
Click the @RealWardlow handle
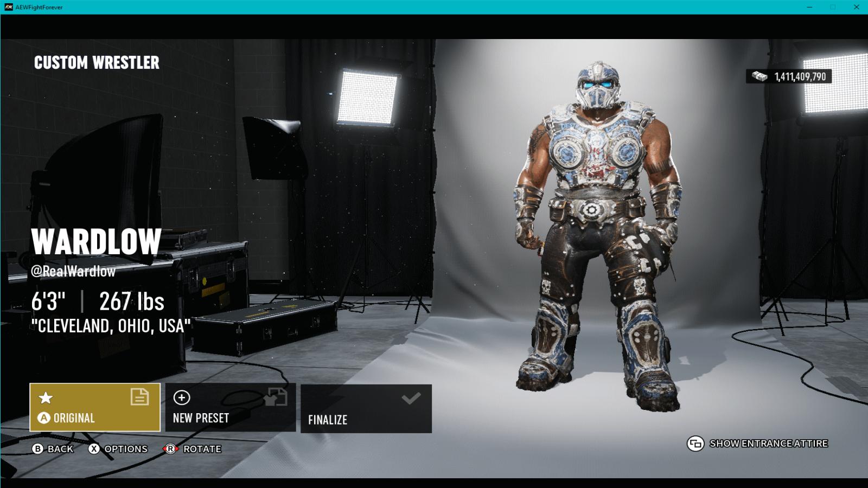tap(73, 271)
